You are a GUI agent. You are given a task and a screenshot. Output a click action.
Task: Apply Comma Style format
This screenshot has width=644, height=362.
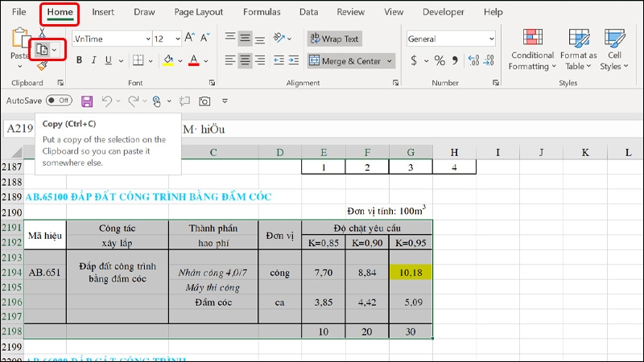[x=455, y=61]
